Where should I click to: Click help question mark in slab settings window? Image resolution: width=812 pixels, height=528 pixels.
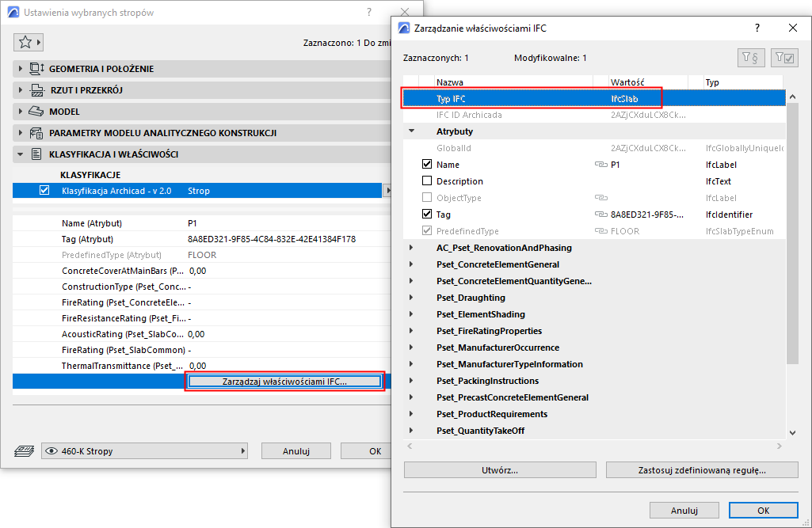368,12
